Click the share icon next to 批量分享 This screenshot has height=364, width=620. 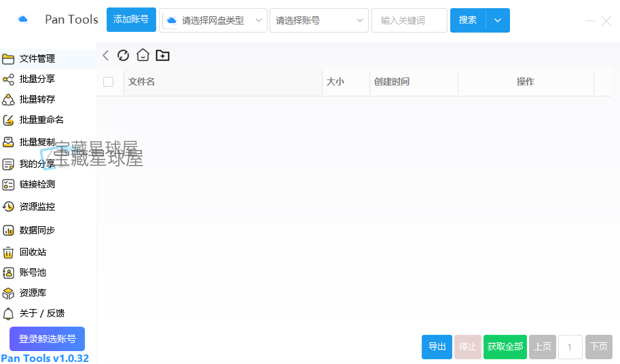8,79
